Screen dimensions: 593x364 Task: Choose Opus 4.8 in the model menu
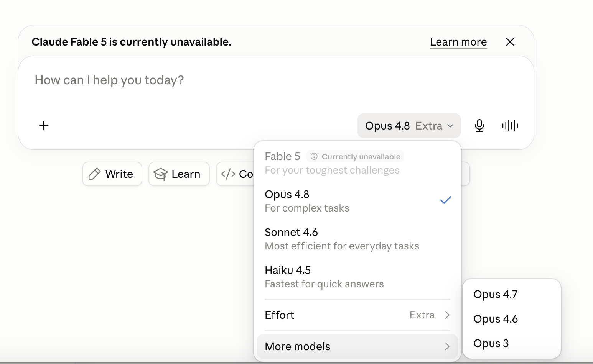pyautogui.click(x=357, y=201)
